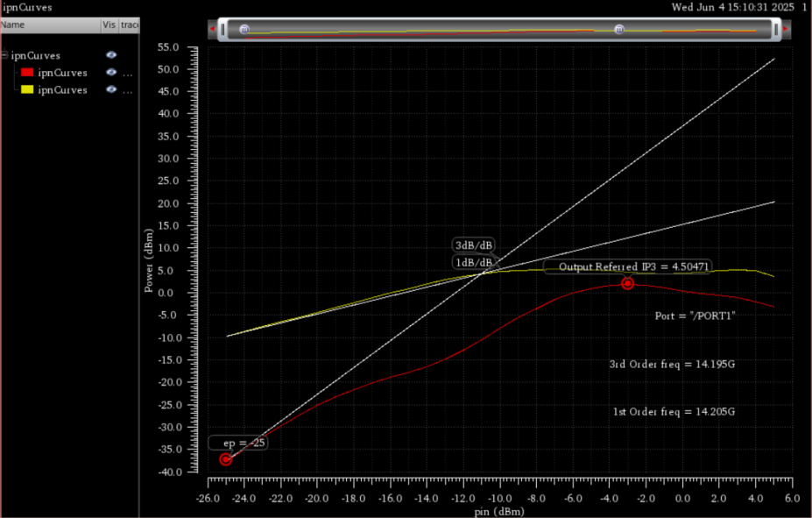Click the right red arrow of the zoom strip

[x=786, y=29]
